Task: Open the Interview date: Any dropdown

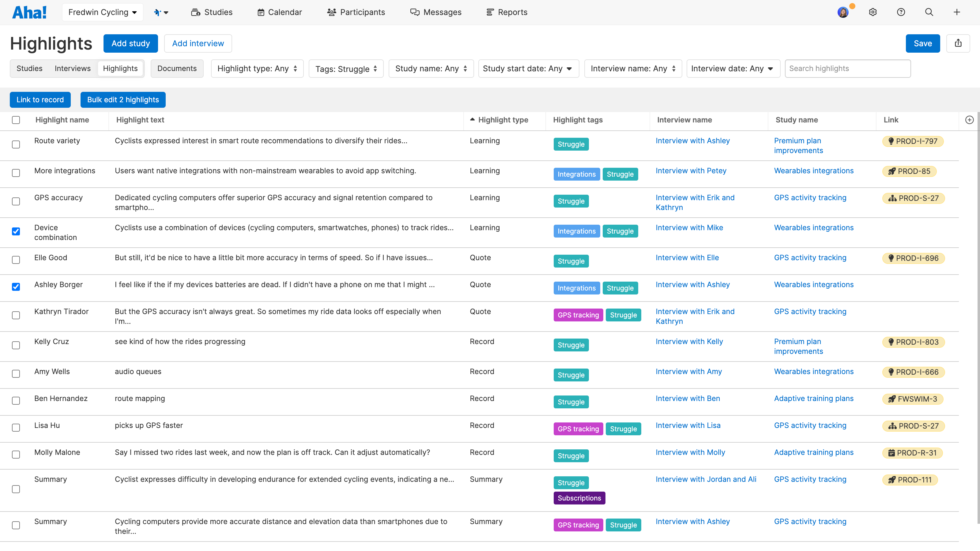Action: coord(733,69)
